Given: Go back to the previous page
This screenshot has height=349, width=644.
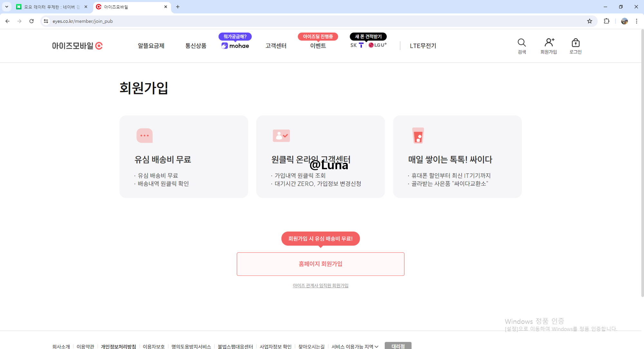Looking at the screenshot, I should click(x=7, y=21).
